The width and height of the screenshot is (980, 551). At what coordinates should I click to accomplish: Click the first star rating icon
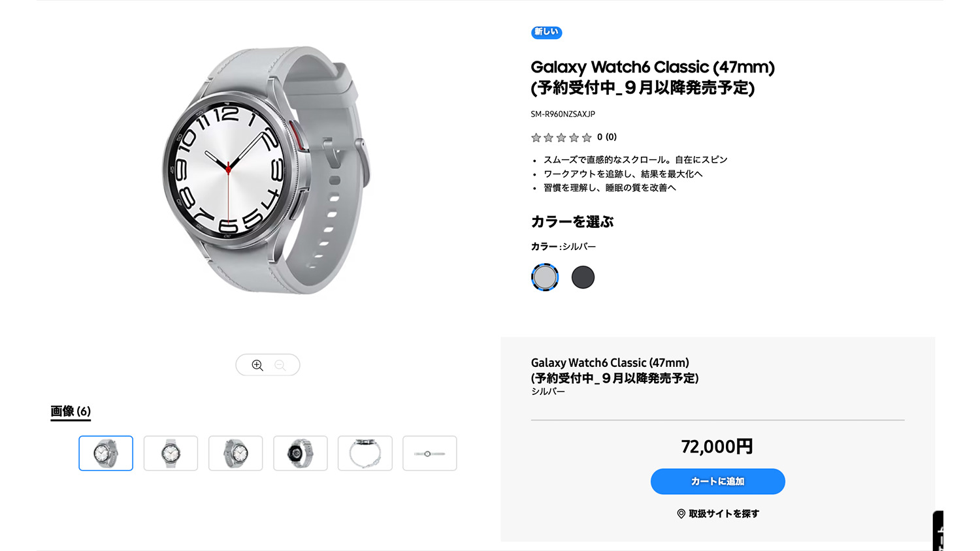pyautogui.click(x=536, y=137)
